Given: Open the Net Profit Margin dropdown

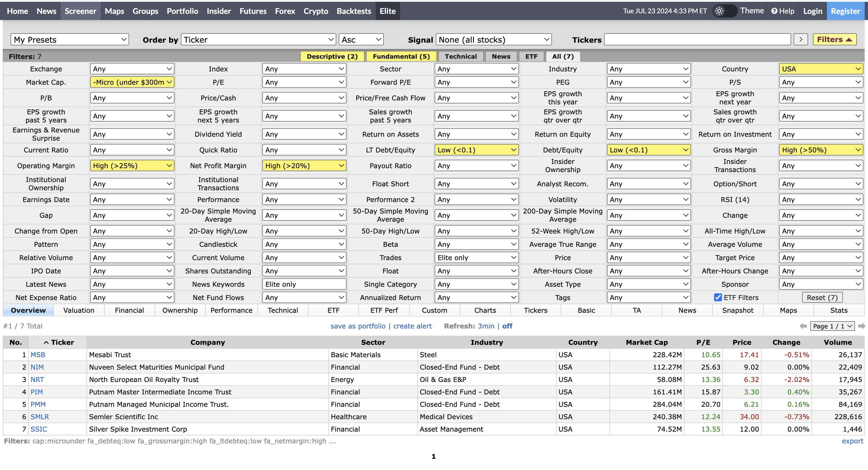Looking at the screenshot, I should click(x=304, y=165).
